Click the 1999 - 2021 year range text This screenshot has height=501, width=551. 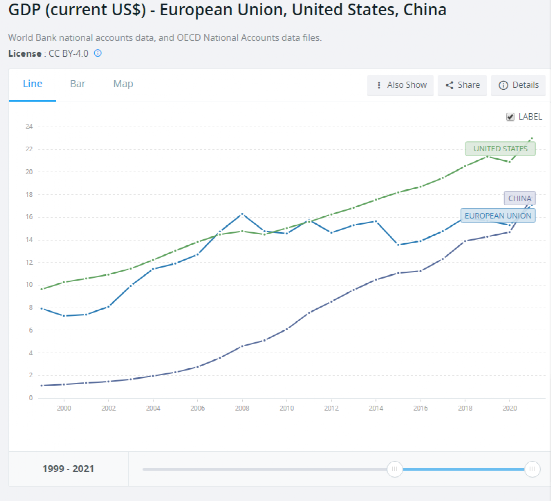[68, 469]
